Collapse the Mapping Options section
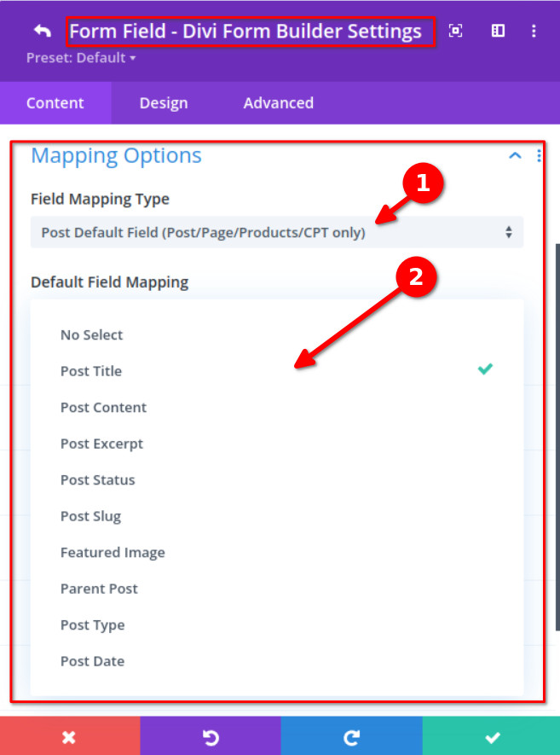The width and height of the screenshot is (560, 755). pos(515,156)
